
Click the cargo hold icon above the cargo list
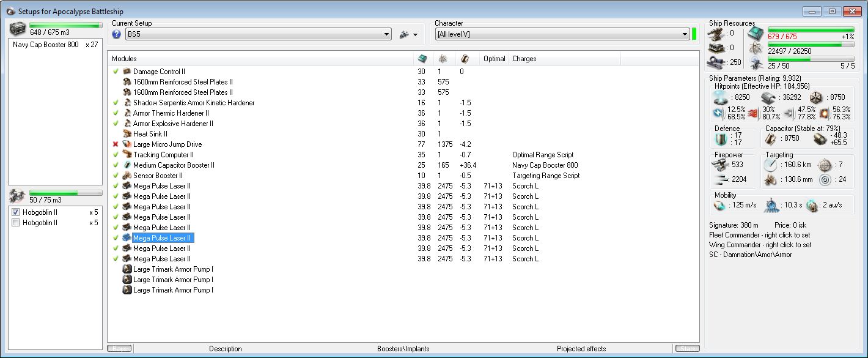click(18, 29)
